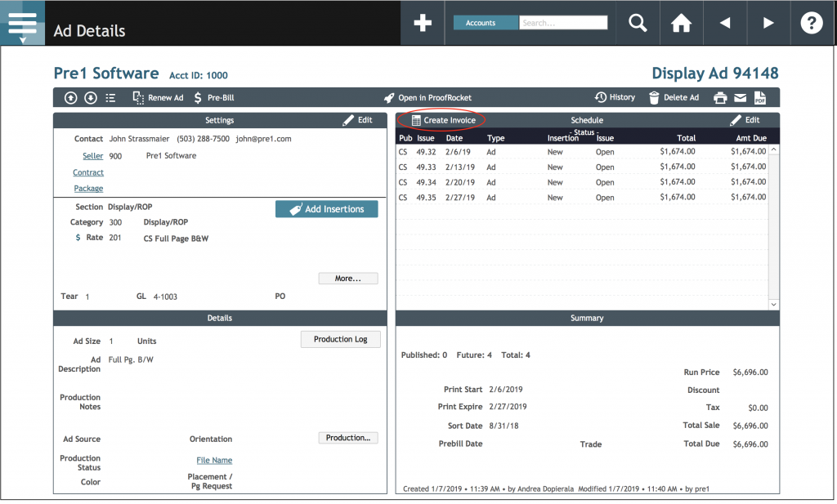Print the ad using printer icon
This screenshot has height=504, width=837.
click(x=719, y=96)
